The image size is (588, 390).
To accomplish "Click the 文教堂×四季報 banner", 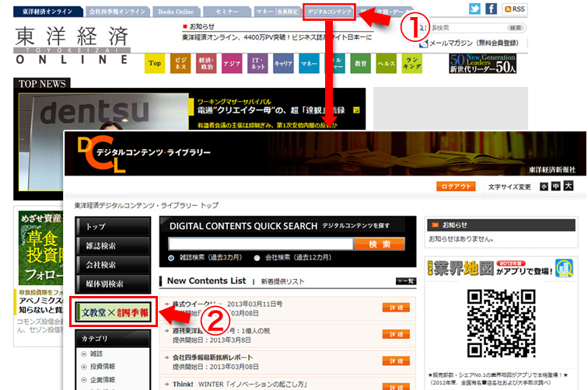I will 114,312.
